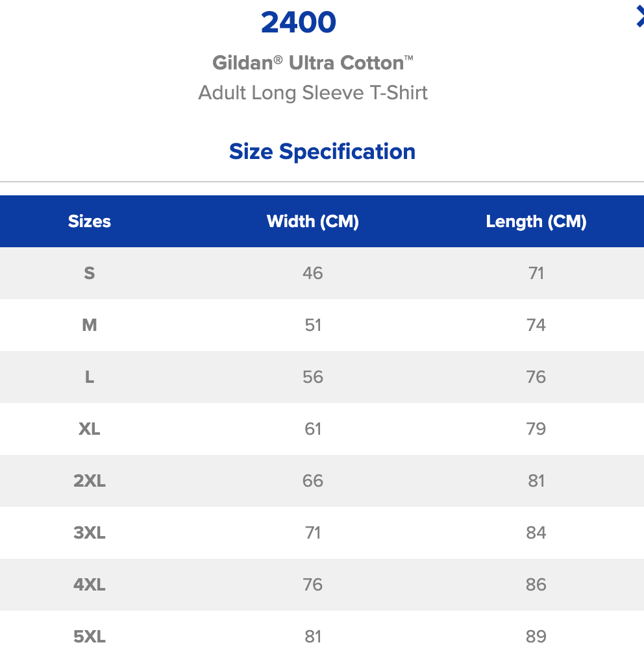The image size is (644, 671).
Task: Select the 2XL size row label
Action: click(90, 481)
